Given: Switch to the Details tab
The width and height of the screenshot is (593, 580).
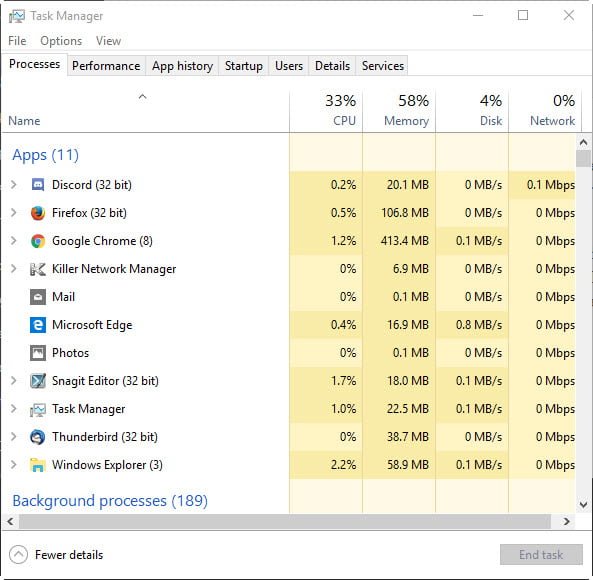Looking at the screenshot, I should coord(332,66).
